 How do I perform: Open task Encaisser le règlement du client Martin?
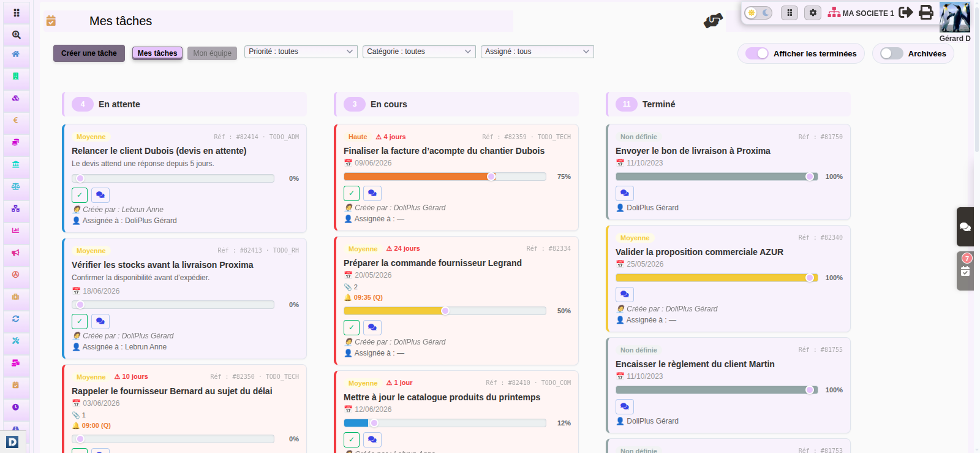pyautogui.click(x=695, y=364)
